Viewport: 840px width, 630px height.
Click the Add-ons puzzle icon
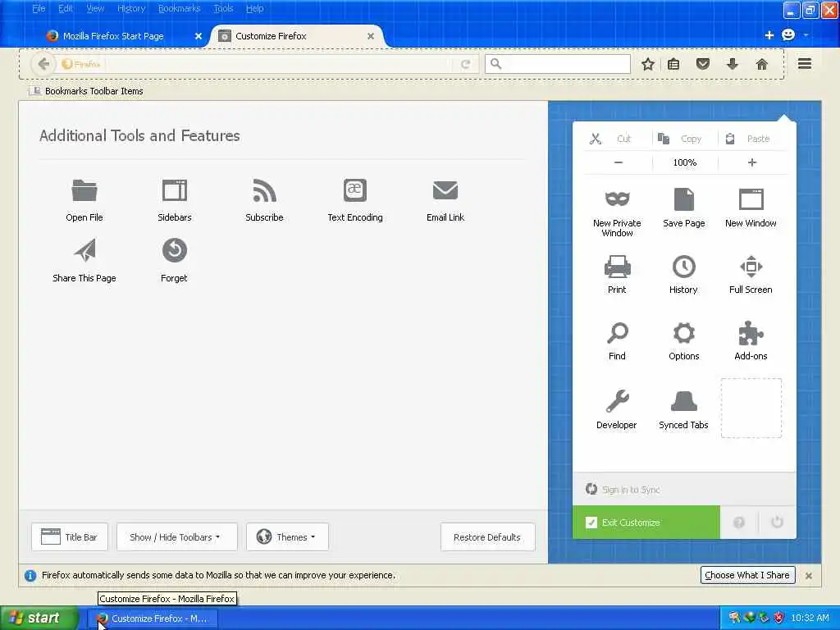[751, 333]
